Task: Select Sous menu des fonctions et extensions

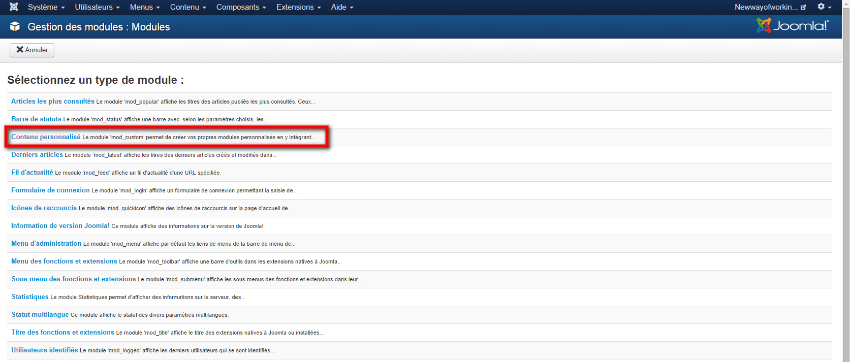Action: pos(74,279)
